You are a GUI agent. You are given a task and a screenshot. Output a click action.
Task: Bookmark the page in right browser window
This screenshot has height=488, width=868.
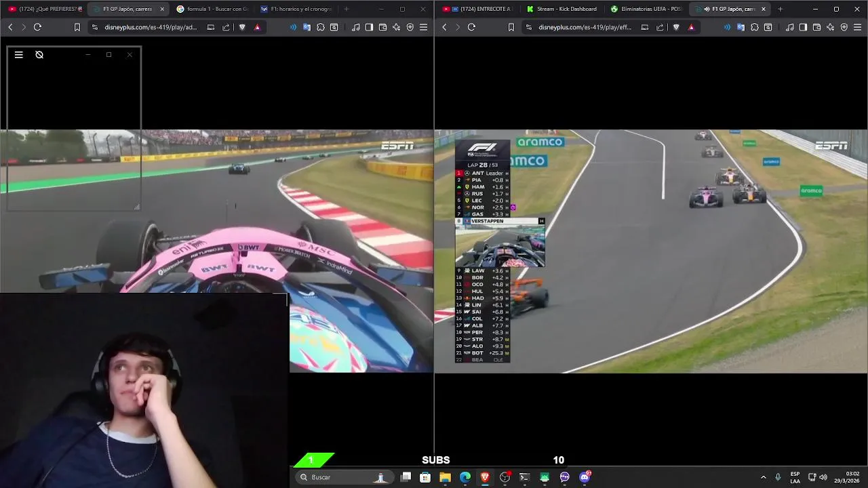pyautogui.click(x=511, y=27)
